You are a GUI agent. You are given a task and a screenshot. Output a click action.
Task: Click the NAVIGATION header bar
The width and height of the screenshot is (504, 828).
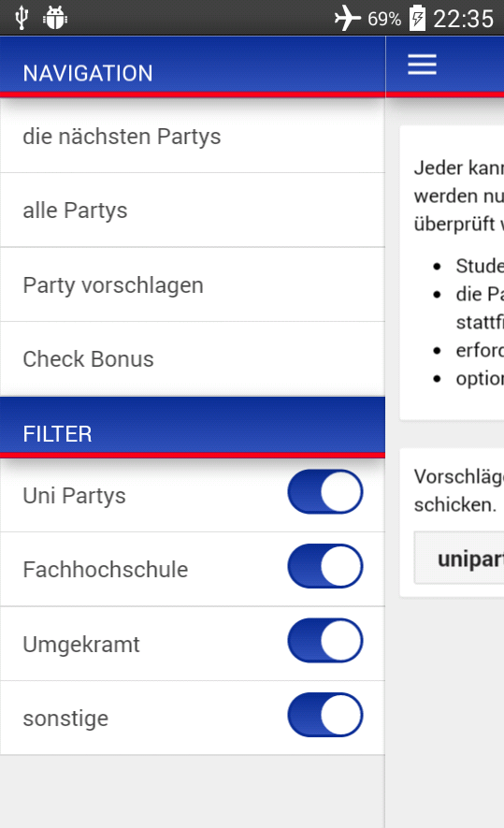[193, 67]
